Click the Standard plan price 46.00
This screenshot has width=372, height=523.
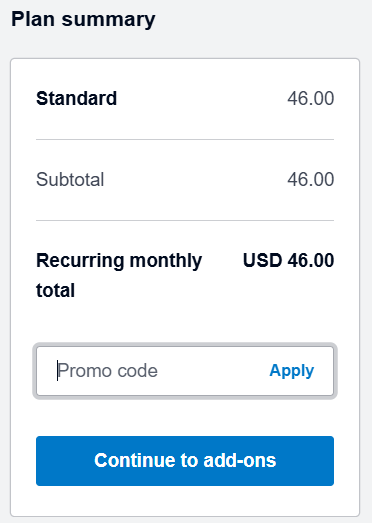pyautogui.click(x=311, y=98)
